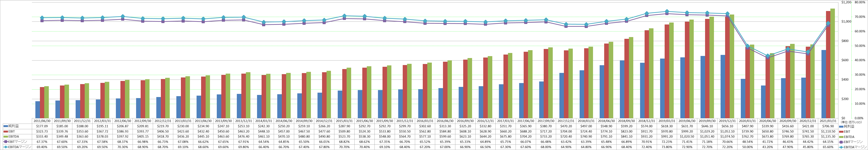The height and width of the screenshot is (150, 868).
Task: Click the EBIT cell $323.73
Action: (x=42, y=131)
